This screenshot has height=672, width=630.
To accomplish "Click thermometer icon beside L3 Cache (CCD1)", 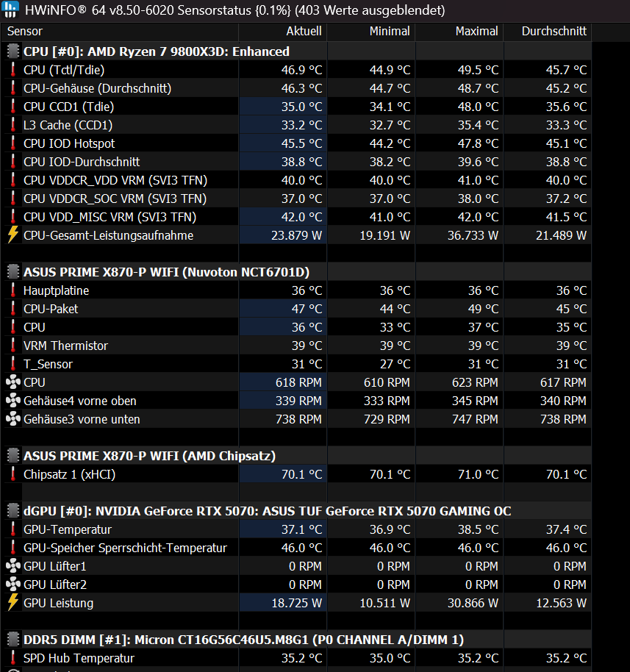I will coord(13,125).
